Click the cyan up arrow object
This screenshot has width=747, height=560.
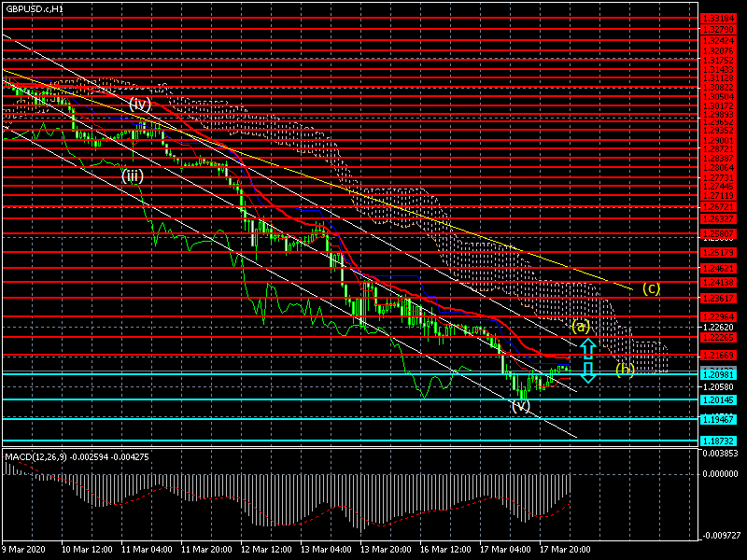tap(588, 348)
